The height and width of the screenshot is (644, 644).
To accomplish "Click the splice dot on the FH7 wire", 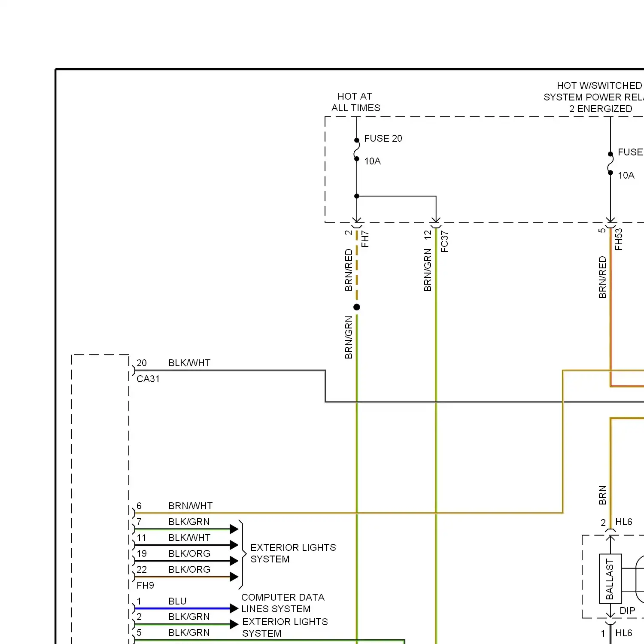I will pos(357,307).
